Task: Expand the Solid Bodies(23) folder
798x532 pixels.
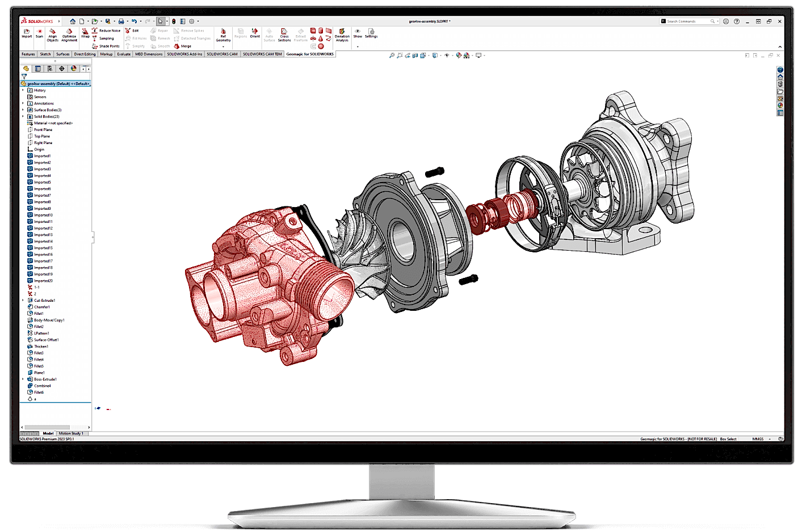Action: (x=23, y=116)
